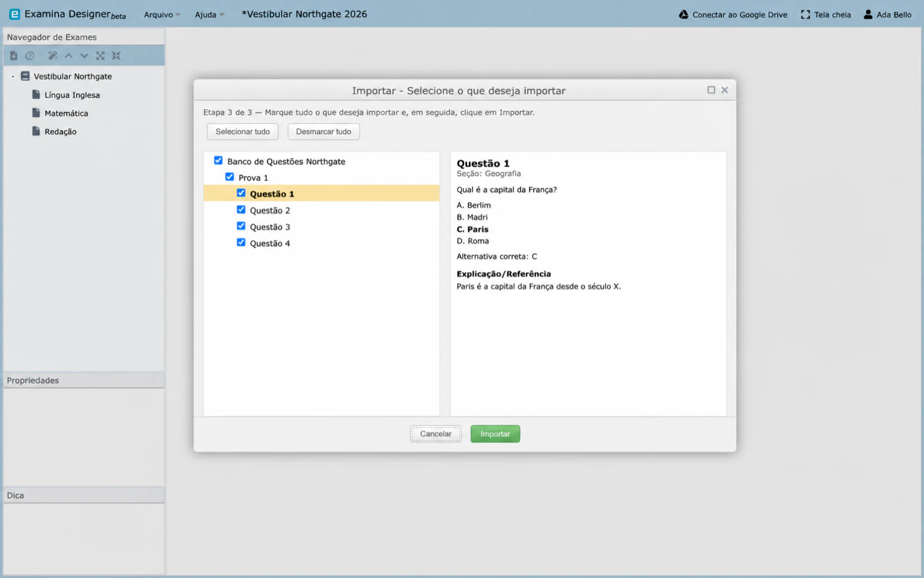The height and width of the screenshot is (578, 924).
Task: Click Desmarcar tudo button
Action: coord(323,132)
